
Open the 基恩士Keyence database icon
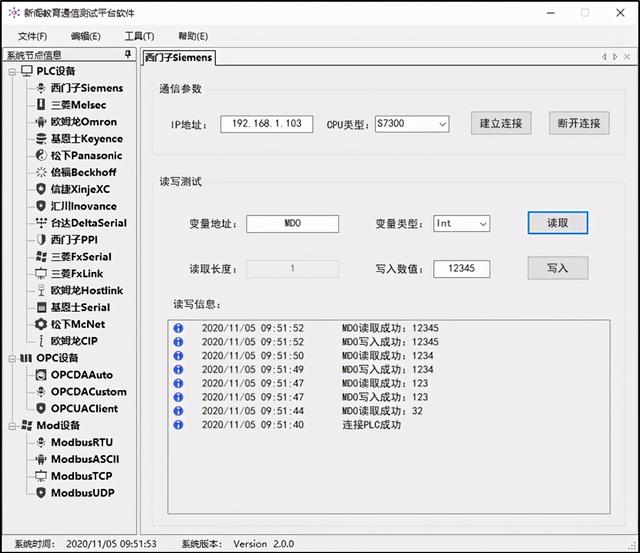(x=40, y=139)
